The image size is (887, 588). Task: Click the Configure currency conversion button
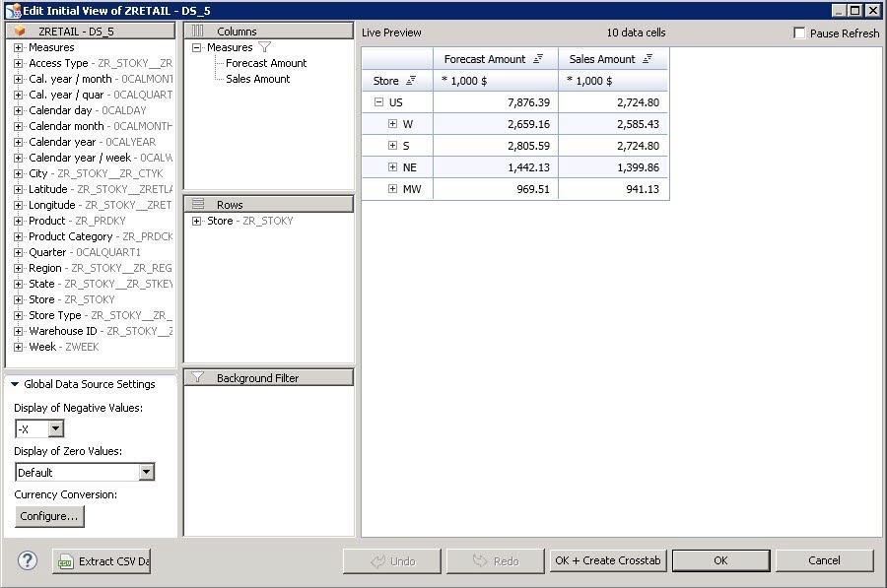[x=49, y=516]
